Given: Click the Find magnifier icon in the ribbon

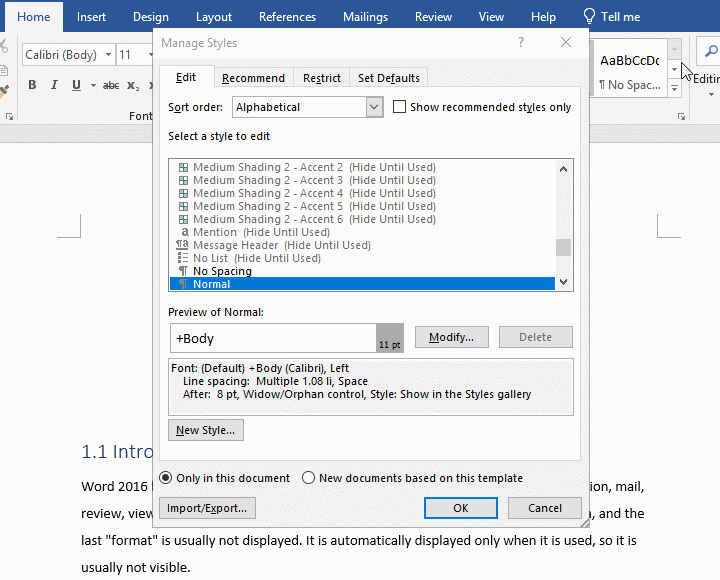Looking at the screenshot, I should point(709,52).
